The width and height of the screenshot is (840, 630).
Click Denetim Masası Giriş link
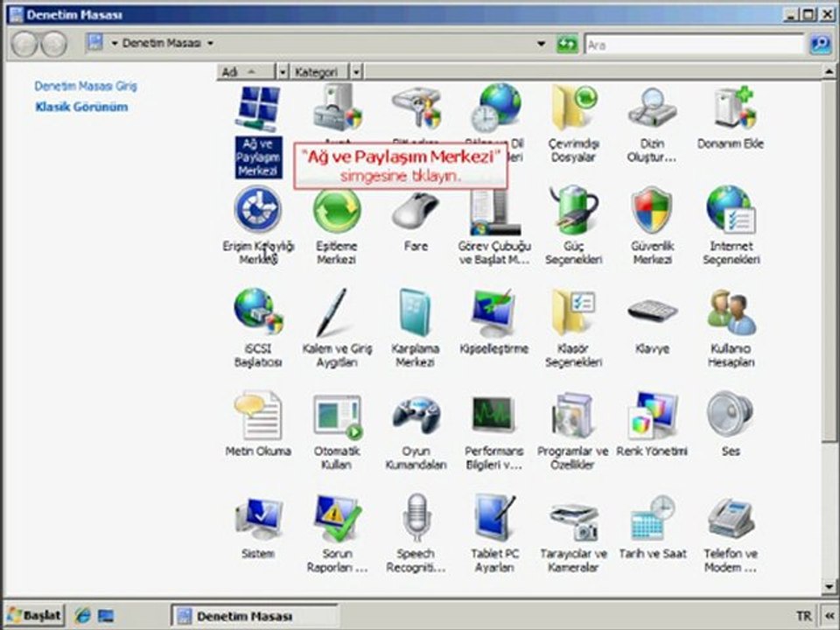click(x=86, y=86)
